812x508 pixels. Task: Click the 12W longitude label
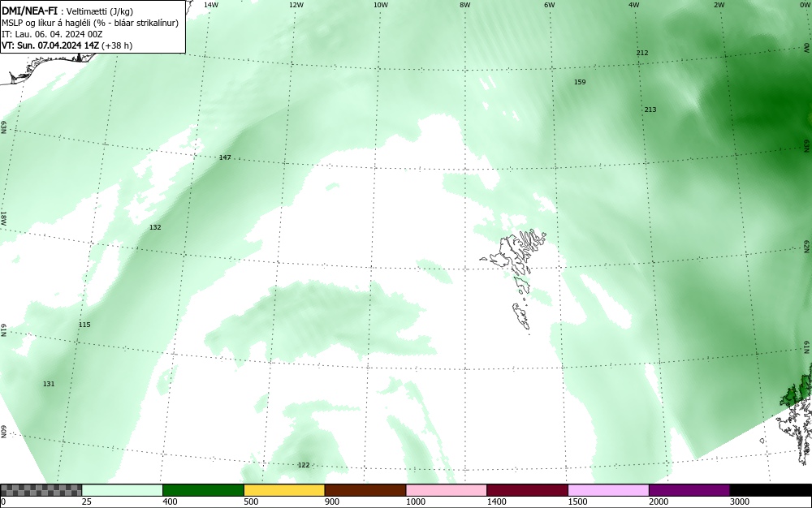click(x=296, y=5)
